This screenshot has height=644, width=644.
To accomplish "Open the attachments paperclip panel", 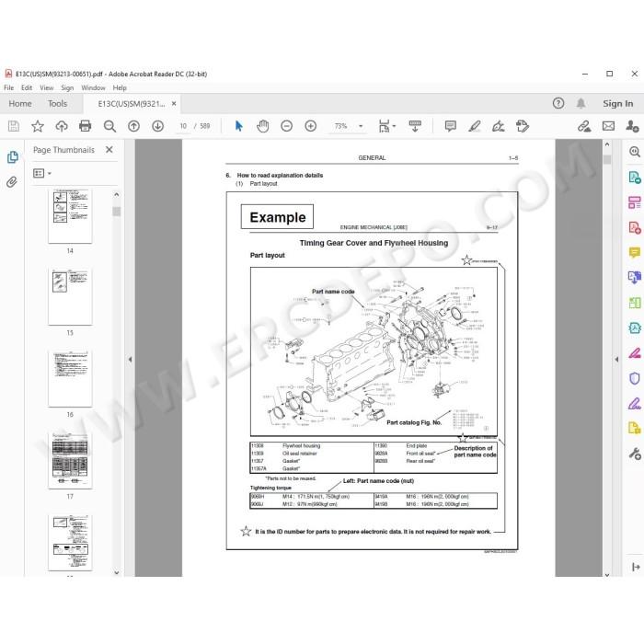I will point(12,182).
